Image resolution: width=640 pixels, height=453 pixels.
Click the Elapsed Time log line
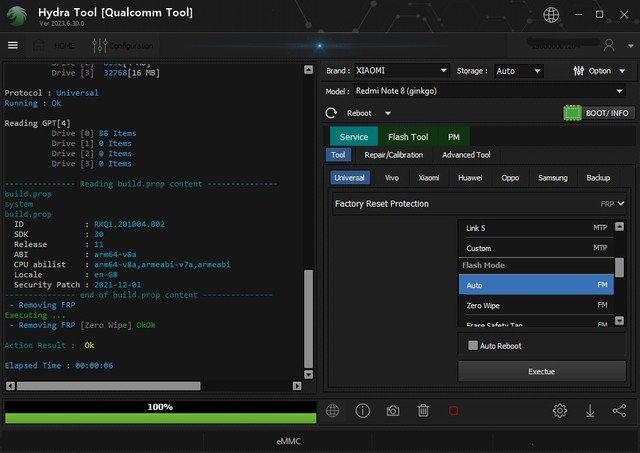click(59, 365)
